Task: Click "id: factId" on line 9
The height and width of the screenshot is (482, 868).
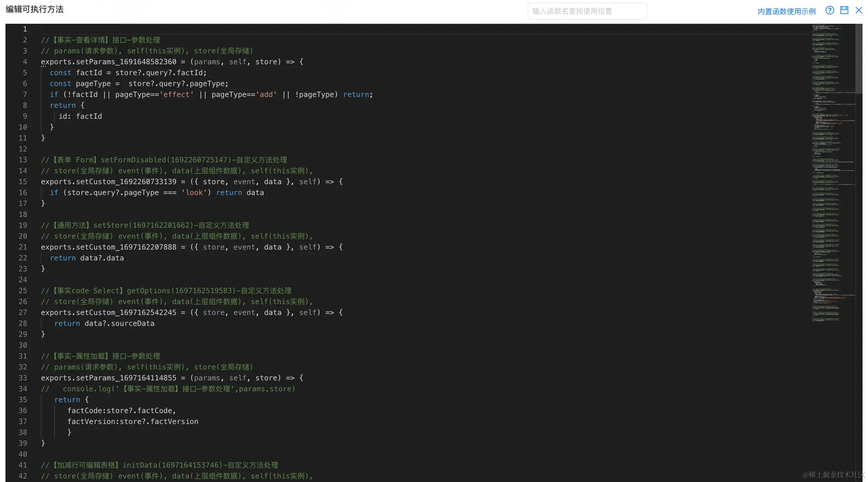Action: [80, 116]
